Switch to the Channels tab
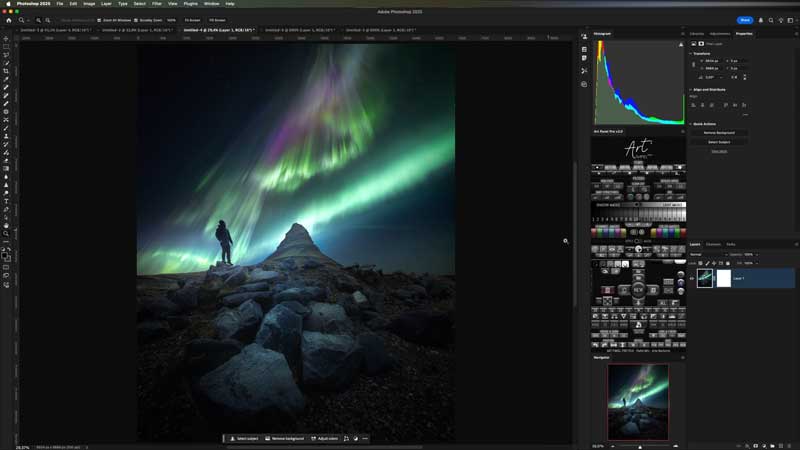The image size is (800, 450). pyautogui.click(x=713, y=244)
